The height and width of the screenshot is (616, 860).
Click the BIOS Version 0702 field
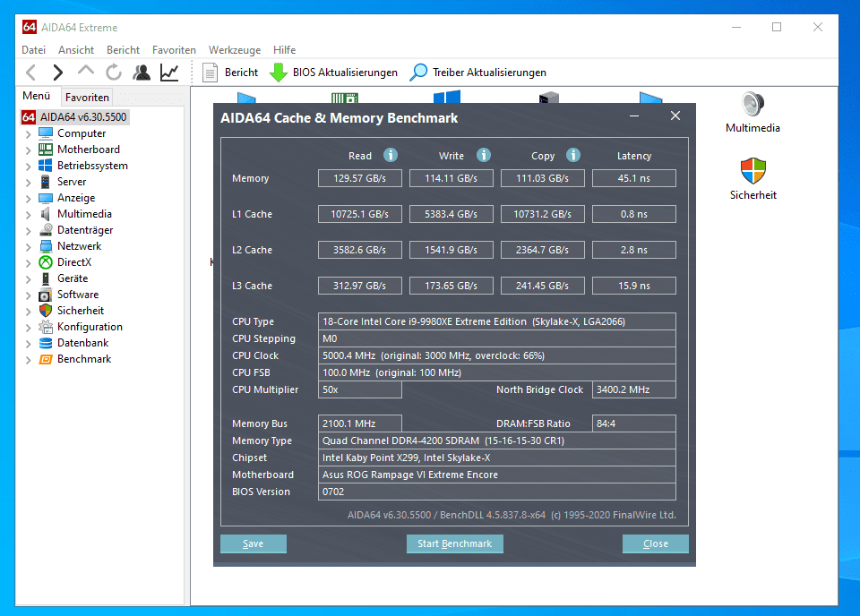tap(497, 492)
